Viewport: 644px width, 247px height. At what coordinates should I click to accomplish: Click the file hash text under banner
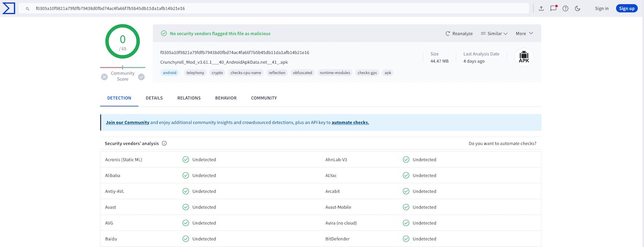(x=235, y=53)
